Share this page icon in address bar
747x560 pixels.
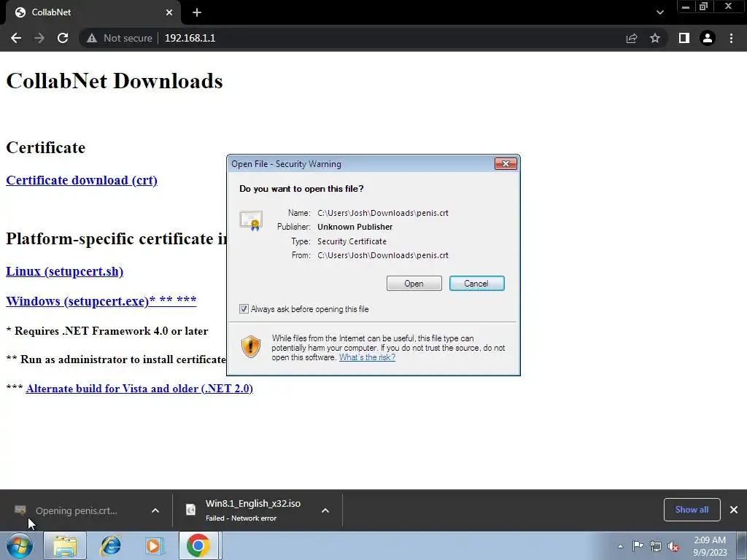(x=632, y=38)
